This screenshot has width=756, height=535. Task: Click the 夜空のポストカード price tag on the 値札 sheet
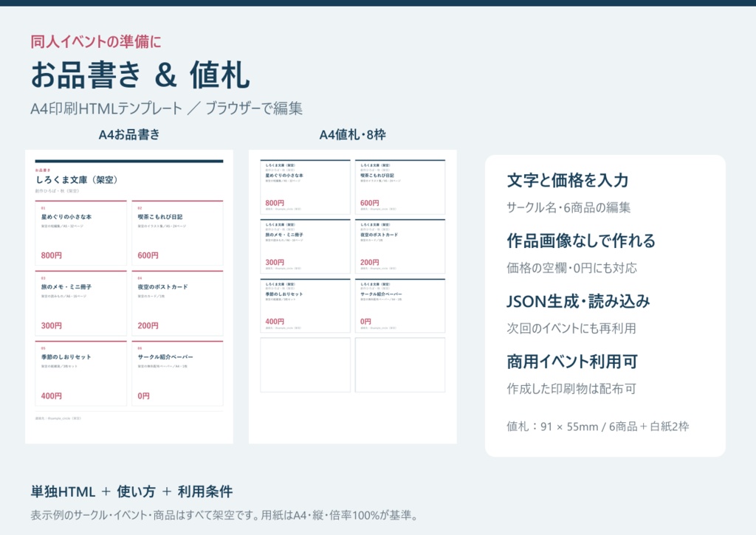pyautogui.click(x=400, y=246)
